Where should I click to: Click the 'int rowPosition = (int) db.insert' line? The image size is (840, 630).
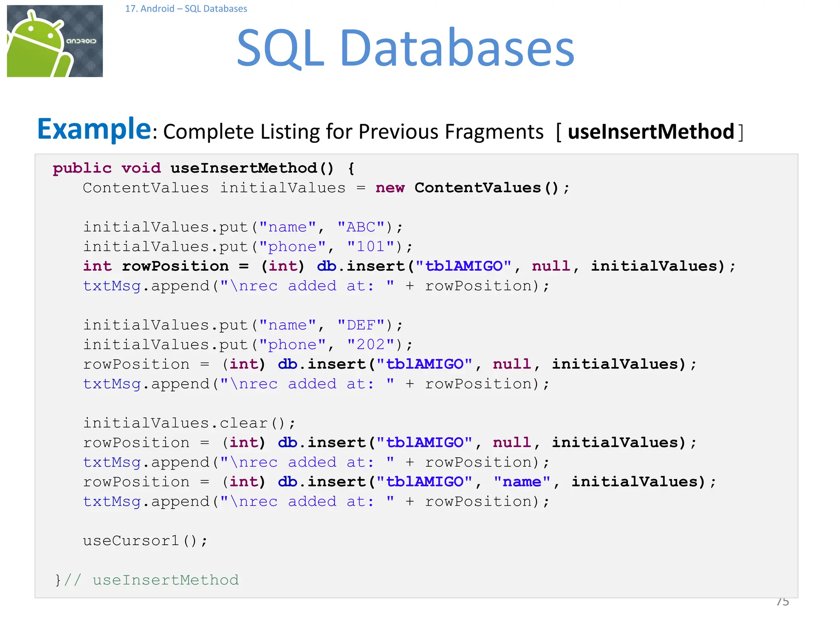(x=409, y=266)
